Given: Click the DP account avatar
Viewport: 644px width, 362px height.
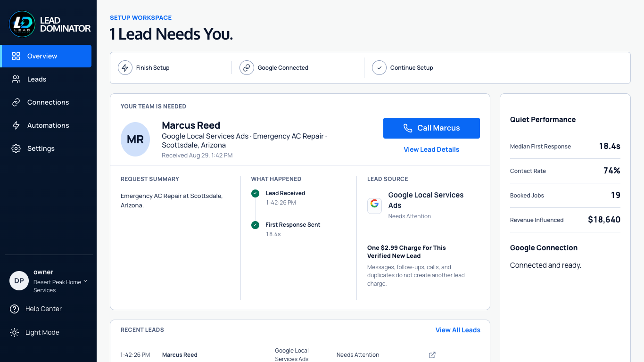Looking at the screenshot, I should pos(19,281).
